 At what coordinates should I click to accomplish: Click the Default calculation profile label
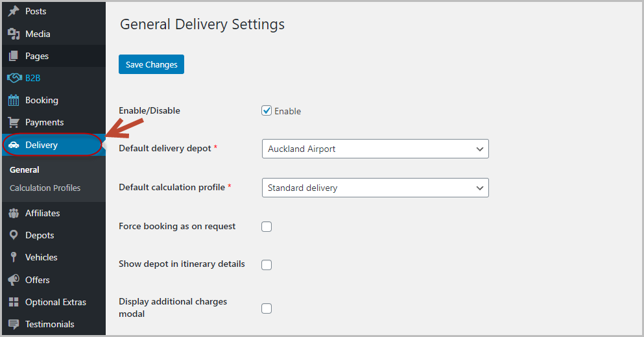172,188
